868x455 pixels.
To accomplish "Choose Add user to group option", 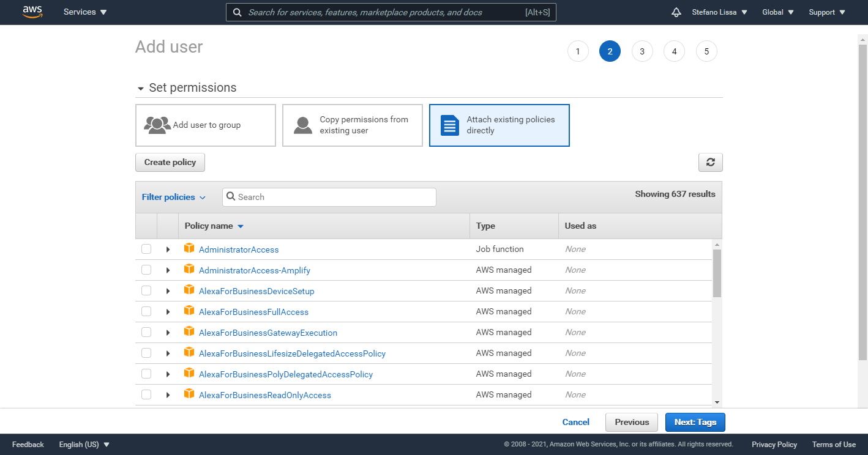I will click(206, 125).
